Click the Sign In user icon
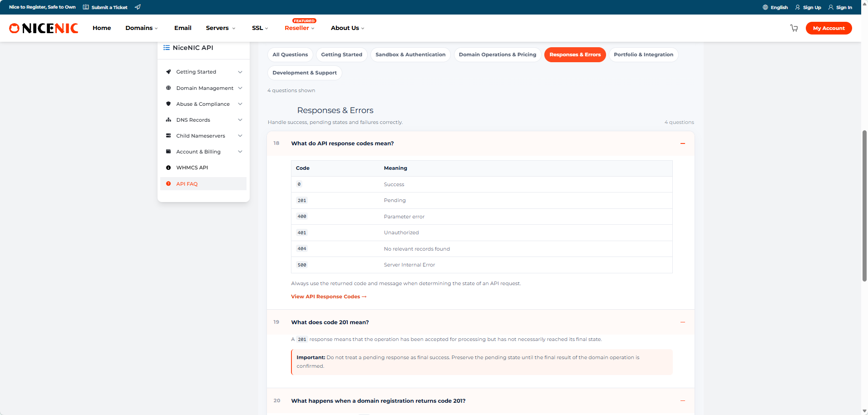This screenshot has width=868, height=415. (x=831, y=7)
